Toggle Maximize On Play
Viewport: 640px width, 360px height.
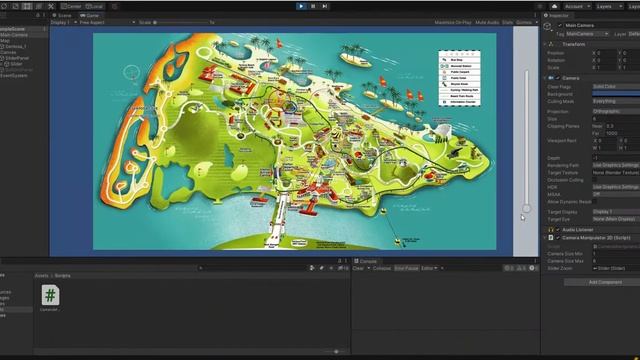point(453,22)
